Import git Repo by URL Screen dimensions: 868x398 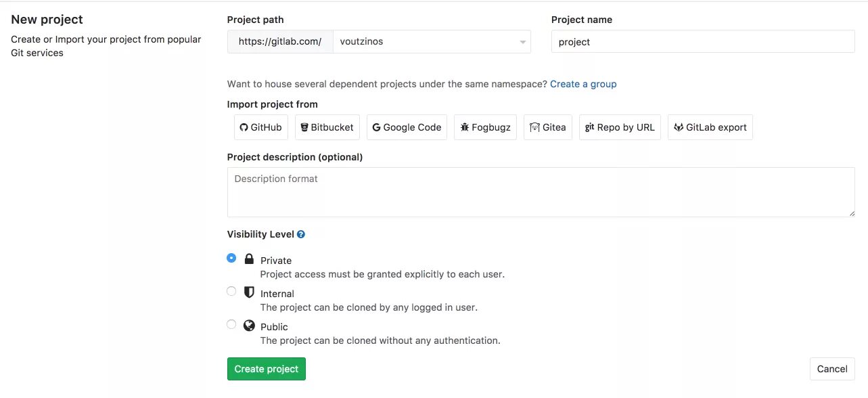tap(620, 127)
